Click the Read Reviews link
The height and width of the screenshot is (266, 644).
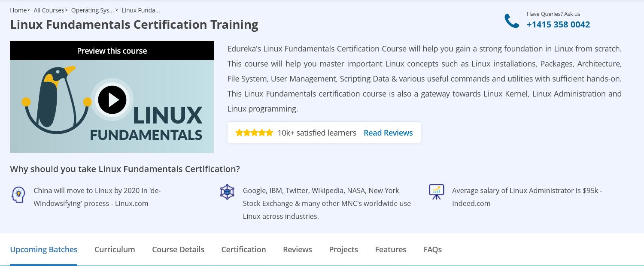pos(388,133)
